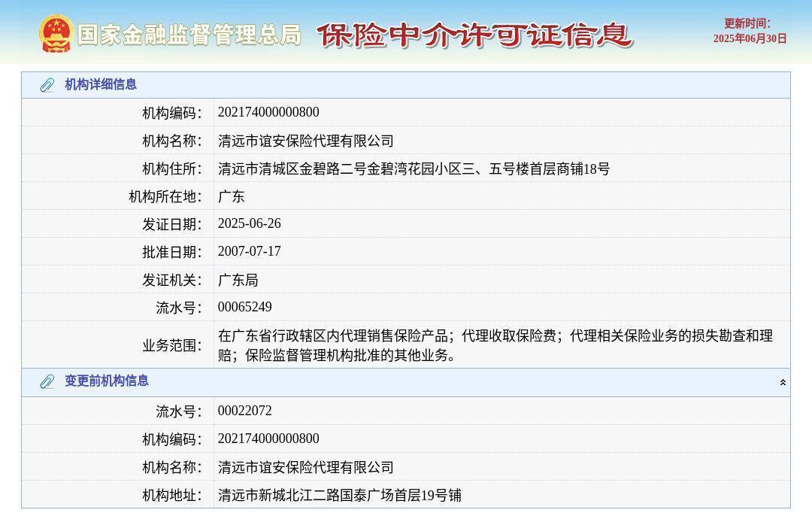Click the 机构地址 label
Image resolution: width=812 pixels, height=519 pixels.
pyautogui.click(x=172, y=495)
